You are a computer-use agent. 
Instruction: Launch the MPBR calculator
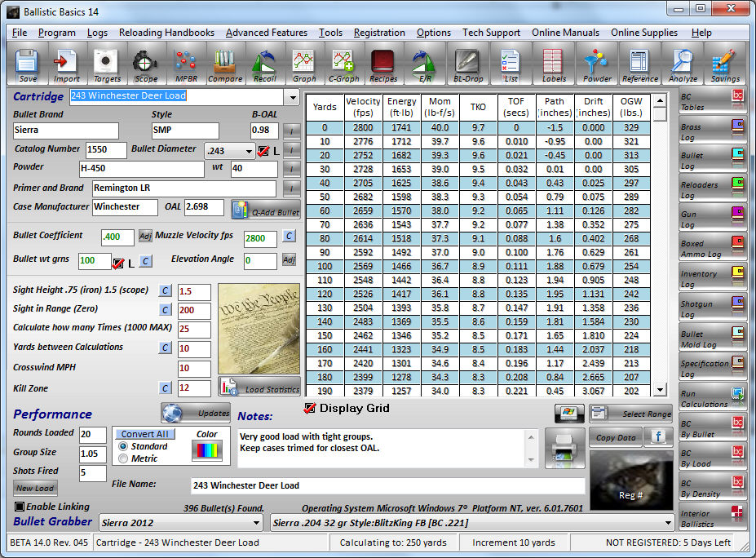click(185, 64)
